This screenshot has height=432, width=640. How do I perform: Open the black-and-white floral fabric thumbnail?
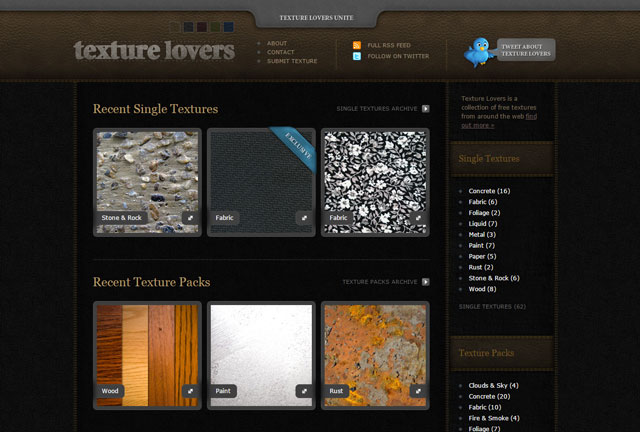pos(375,183)
